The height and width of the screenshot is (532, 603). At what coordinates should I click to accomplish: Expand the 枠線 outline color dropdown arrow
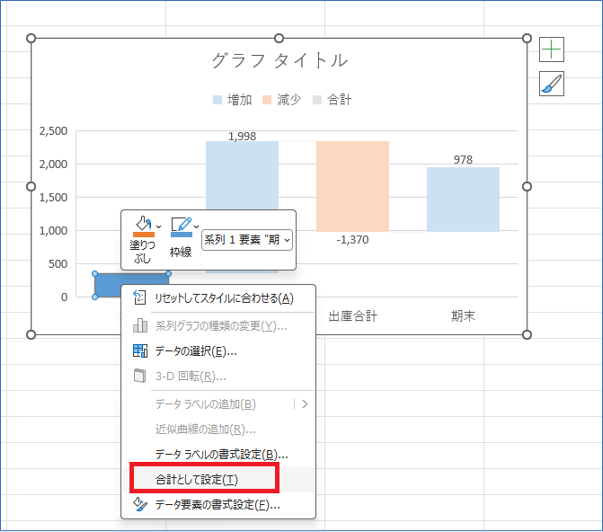click(196, 227)
